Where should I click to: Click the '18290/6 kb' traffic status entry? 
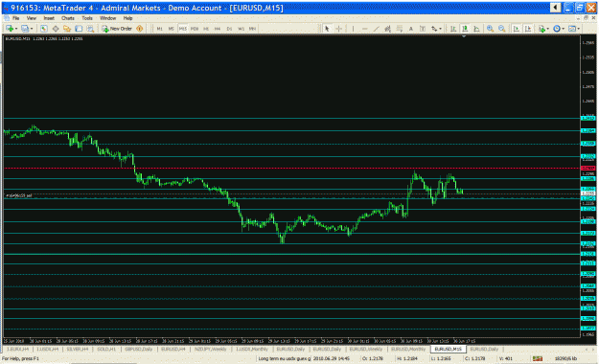[x=565, y=358]
